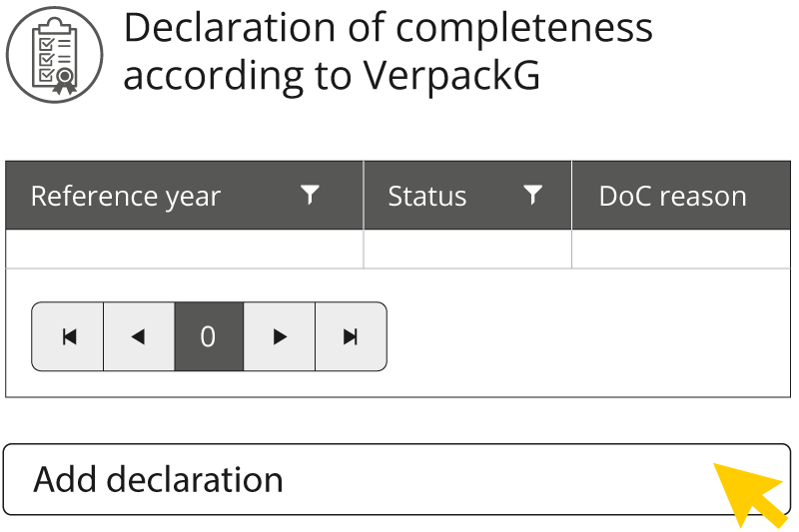The image size is (799, 532).
Task: Click the 'according to VerpackG' heading line
Action: (332, 77)
